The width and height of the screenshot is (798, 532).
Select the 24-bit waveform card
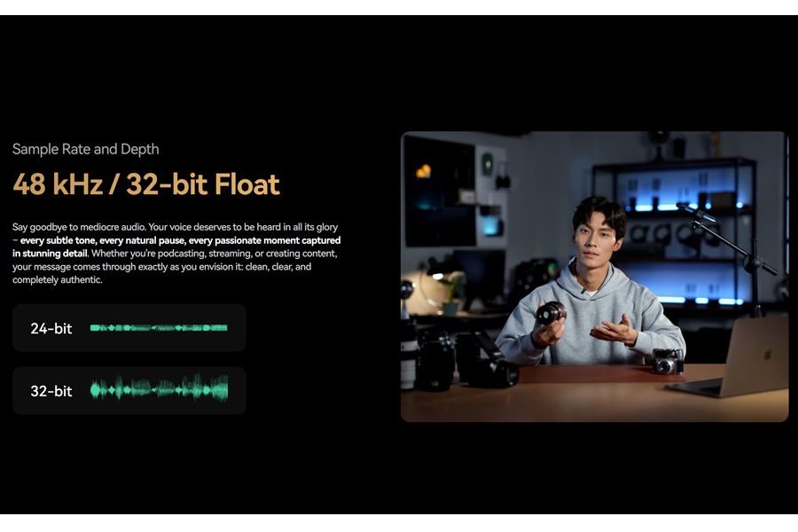coord(129,328)
